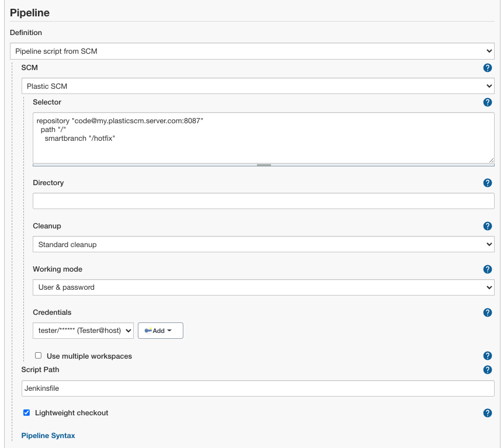Click the Use multiple workspaces label
The image size is (504, 448).
point(89,356)
